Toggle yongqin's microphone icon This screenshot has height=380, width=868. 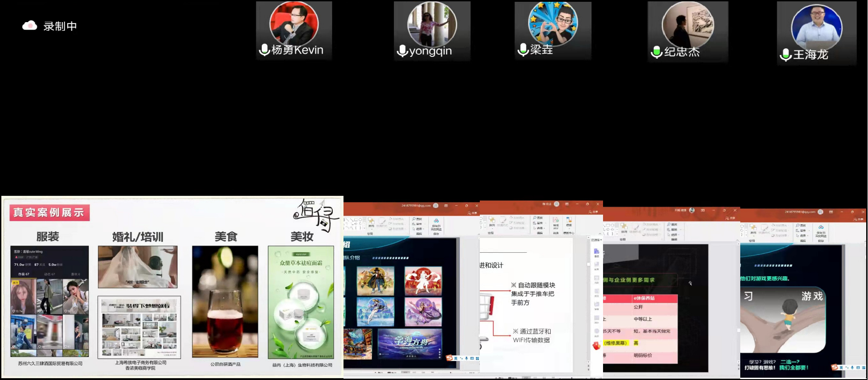pos(402,51)
